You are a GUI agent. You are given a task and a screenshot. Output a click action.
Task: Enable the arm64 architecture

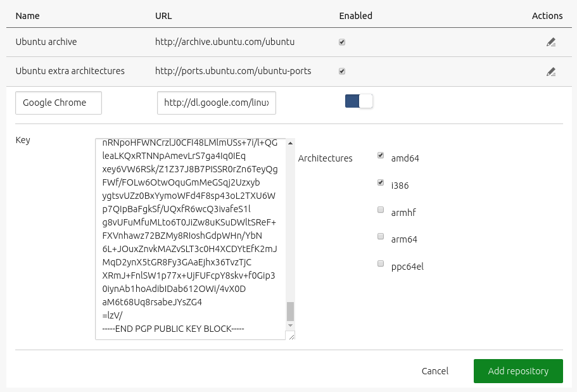[x=381, y=237]
